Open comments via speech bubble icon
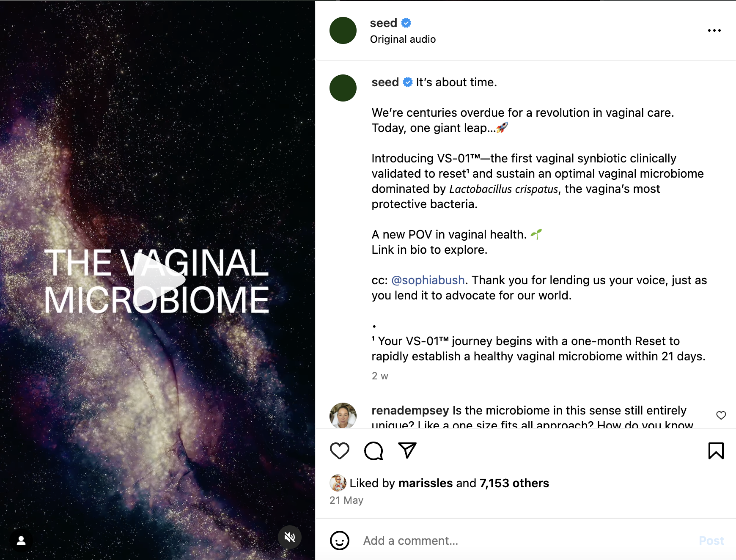The height and width of the screenshot is (560, 736). pos(373,451)
